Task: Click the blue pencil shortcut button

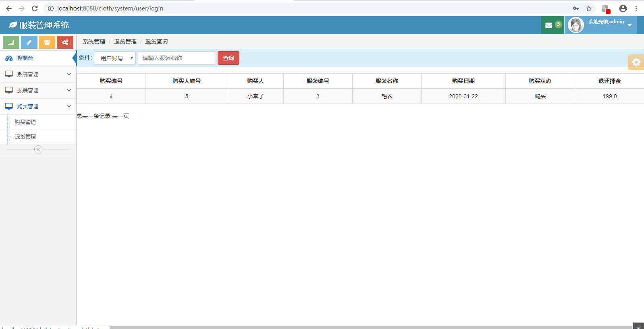Action: click(29, 42)
